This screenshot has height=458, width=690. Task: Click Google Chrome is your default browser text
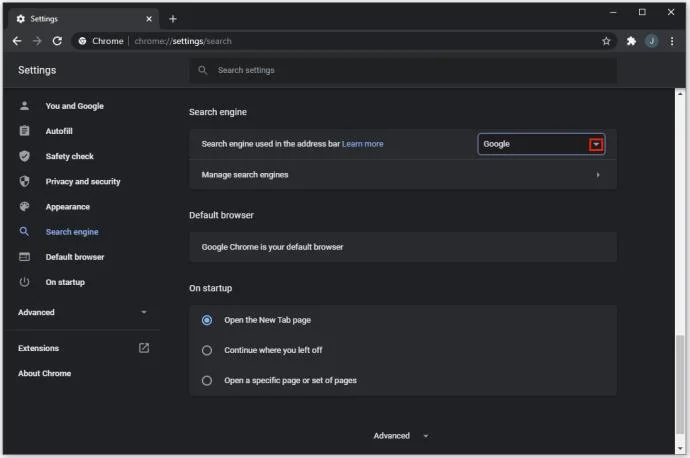pos(272,247)
